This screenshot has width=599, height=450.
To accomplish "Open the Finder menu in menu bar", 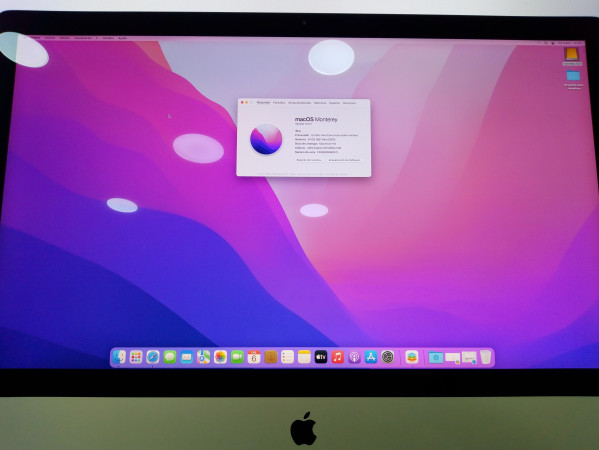I will click(x=35, y=38).
